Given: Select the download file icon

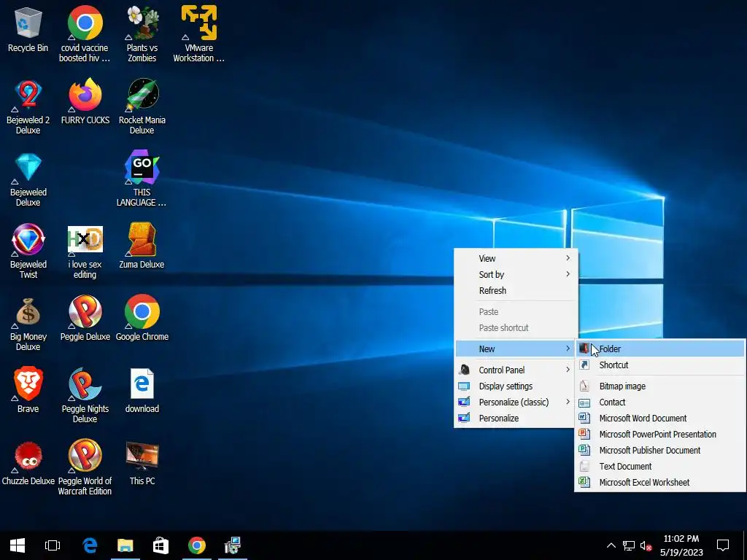Looking at the screenshot, I should 142,384.
